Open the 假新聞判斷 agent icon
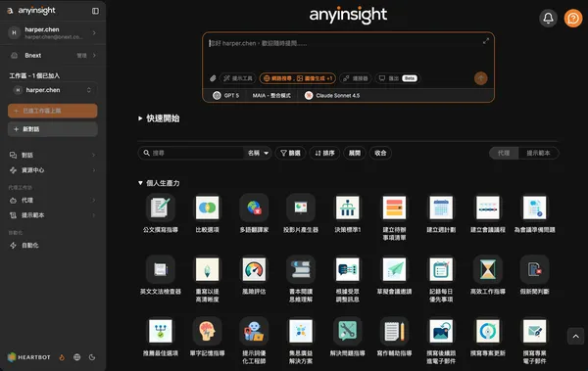Screen dimensions: 588x371 (534, 269)
